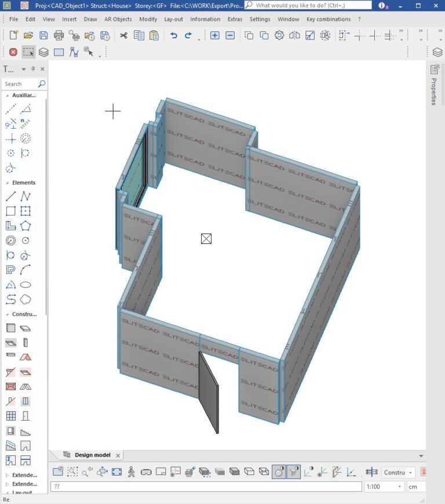Click the VR glasses view icon
The image size is (445, 504).
pyautogui.click(x=146, y=472)
